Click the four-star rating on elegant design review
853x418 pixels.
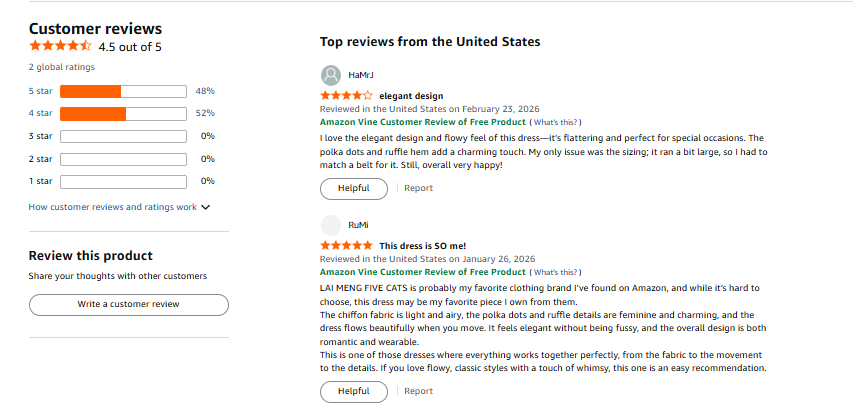coord(346,96)
